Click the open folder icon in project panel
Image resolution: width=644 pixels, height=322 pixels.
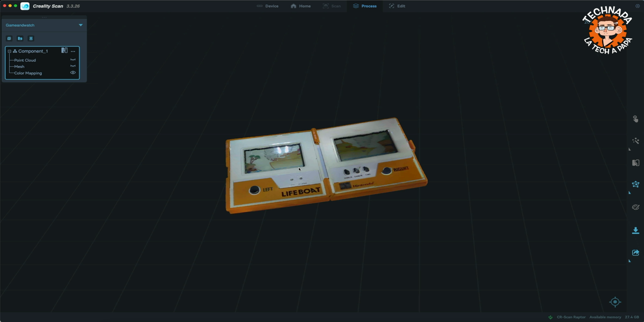20,39
